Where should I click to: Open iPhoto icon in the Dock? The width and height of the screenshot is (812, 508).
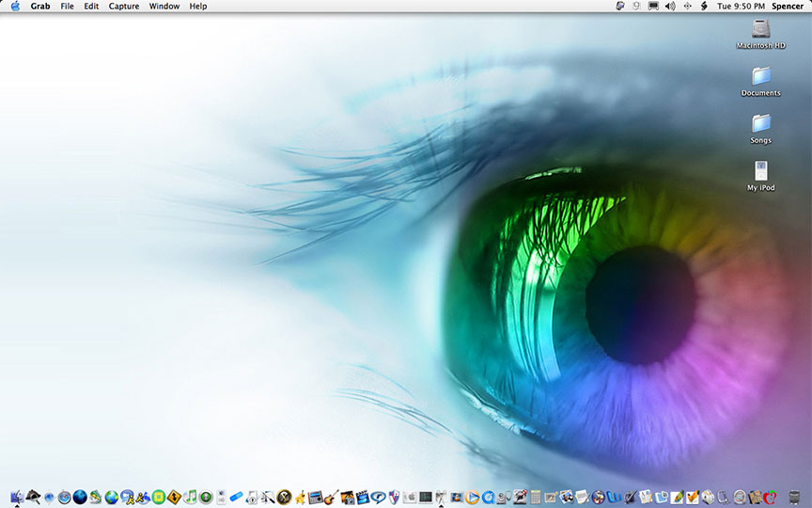tap(348, 498)
